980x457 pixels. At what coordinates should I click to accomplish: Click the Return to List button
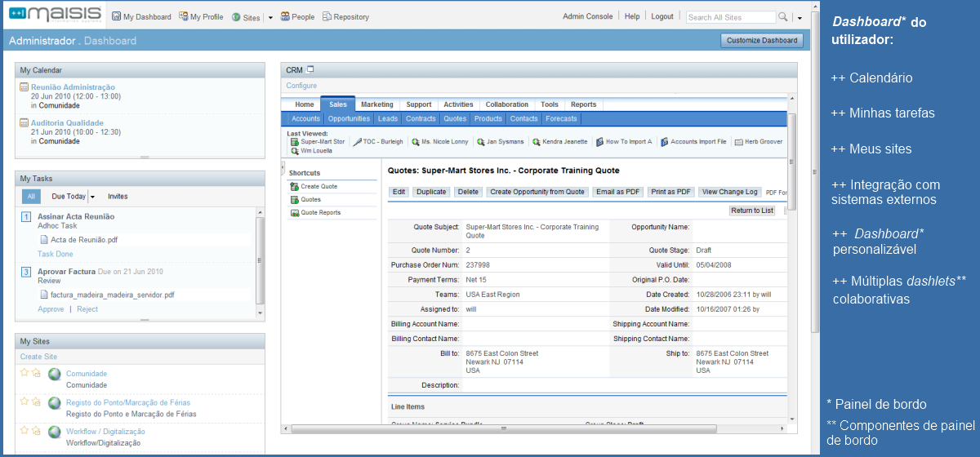(x=752, y=211)
